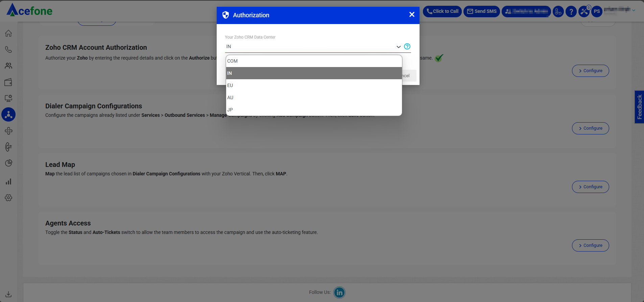644x302 pixels.
Task: Click the Authorization dialog shield icon
Action: pyautogui.click(x=225, y=15)
